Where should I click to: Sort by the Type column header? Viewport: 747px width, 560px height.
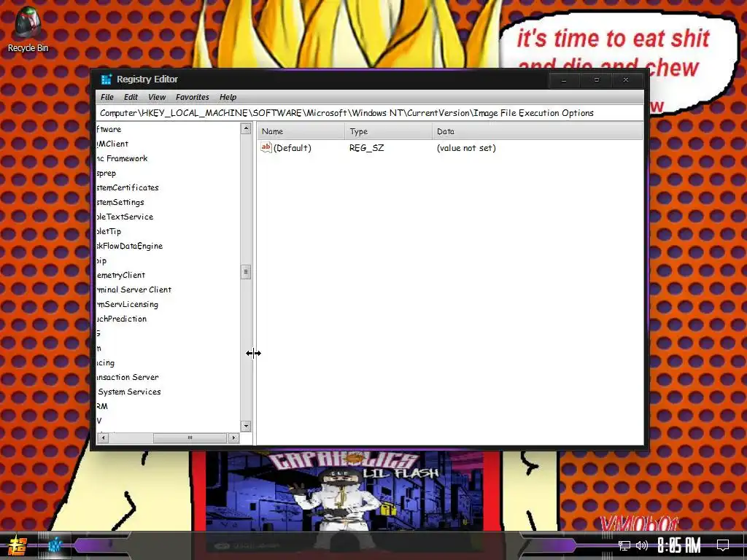point(388,131)
